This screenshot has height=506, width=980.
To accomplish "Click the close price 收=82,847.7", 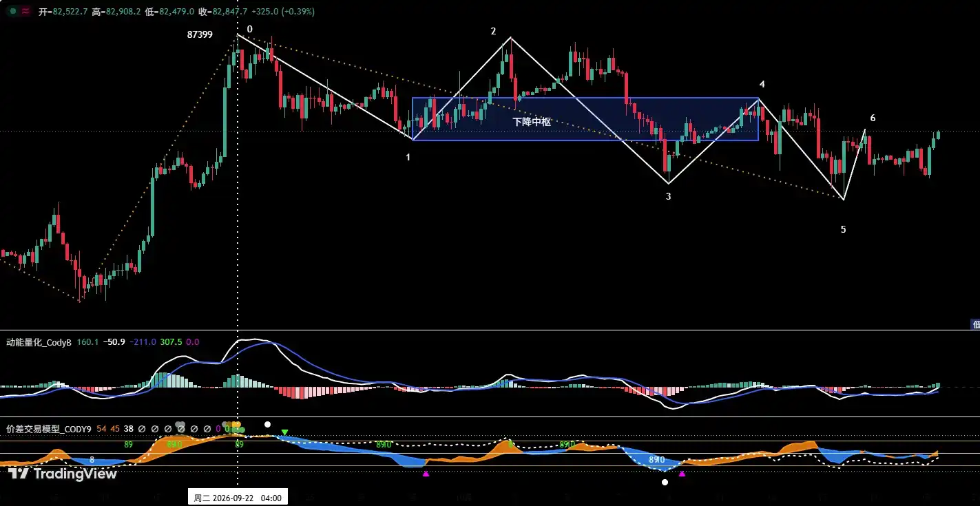I will tap(223, 12).
